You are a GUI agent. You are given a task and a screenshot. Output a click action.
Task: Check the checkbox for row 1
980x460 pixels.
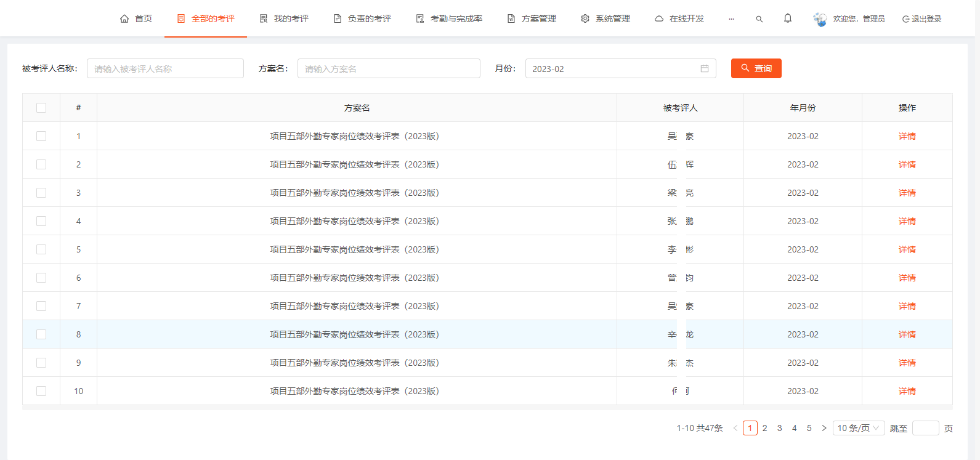[41, 136]
